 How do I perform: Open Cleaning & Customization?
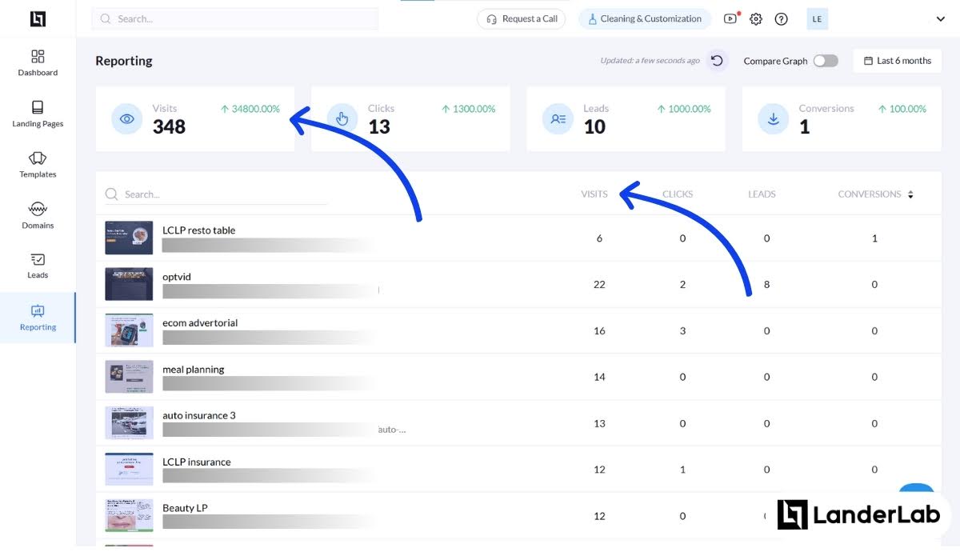pos(645,19)
